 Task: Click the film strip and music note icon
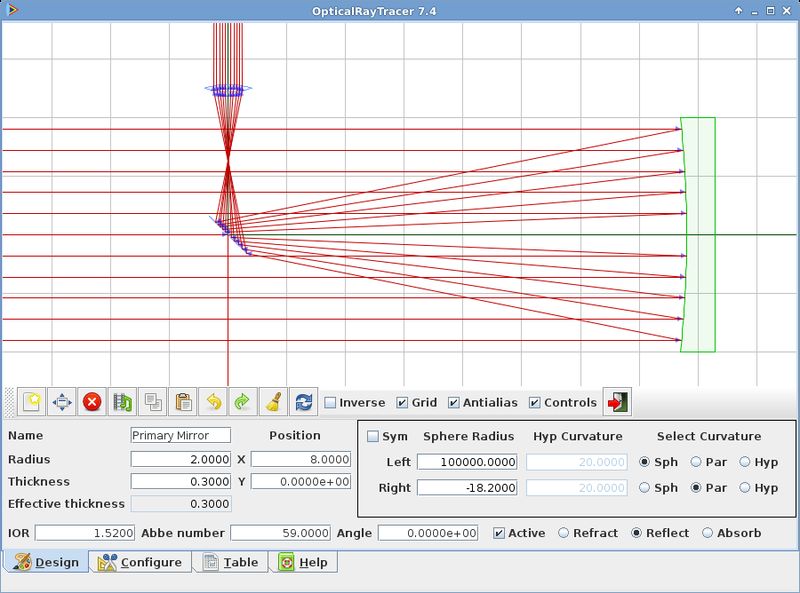click(x=122, y=402)
